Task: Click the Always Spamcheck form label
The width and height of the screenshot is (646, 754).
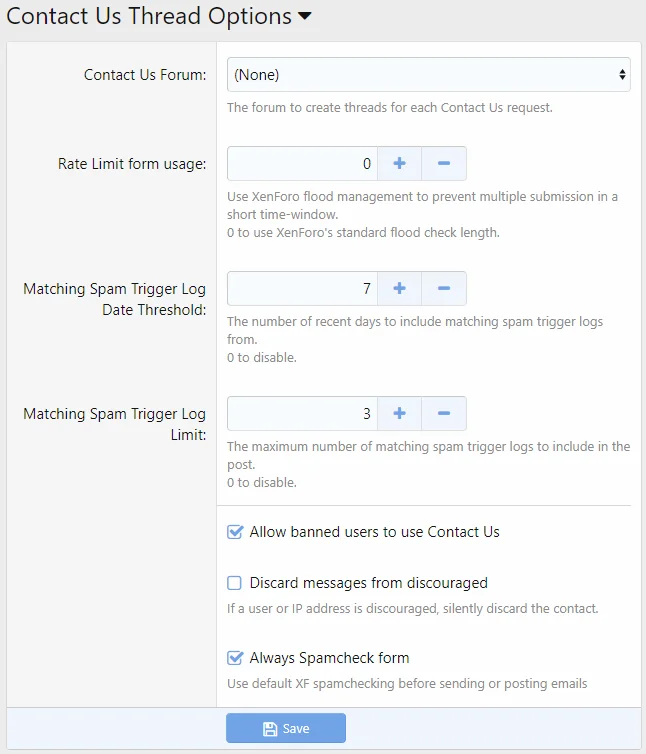Action: [x=329, y=658]
